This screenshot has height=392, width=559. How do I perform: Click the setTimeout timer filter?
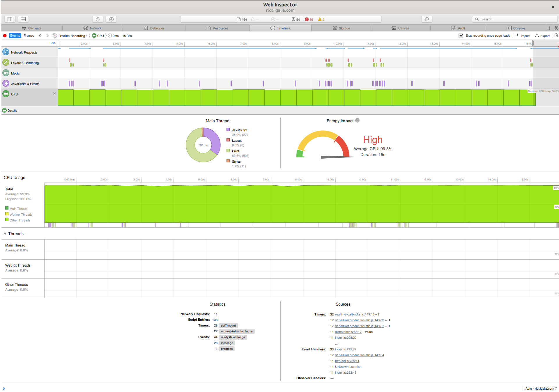point(228,326)
